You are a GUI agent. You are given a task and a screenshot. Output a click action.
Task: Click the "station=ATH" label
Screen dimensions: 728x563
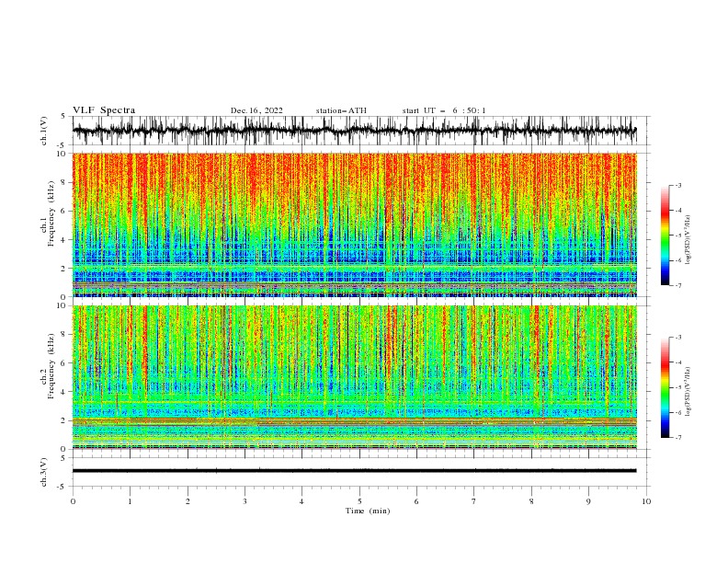[x=341, y=110]
